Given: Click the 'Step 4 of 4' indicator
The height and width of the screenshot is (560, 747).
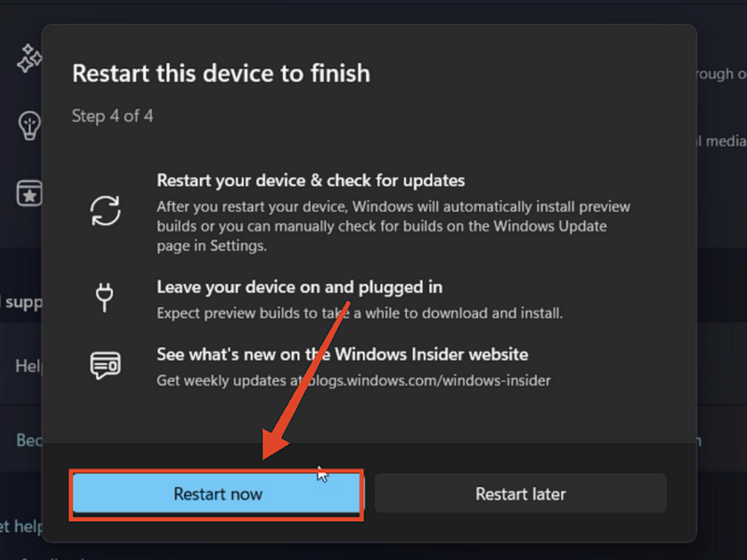Looking at the screenshot, I should click(112, 117).
